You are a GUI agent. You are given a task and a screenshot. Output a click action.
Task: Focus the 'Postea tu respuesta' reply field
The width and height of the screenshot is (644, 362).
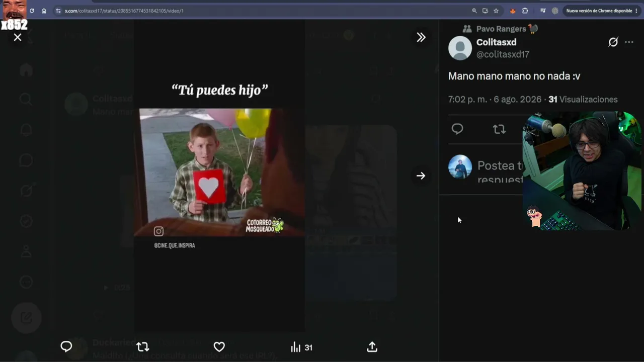point(500,172)
